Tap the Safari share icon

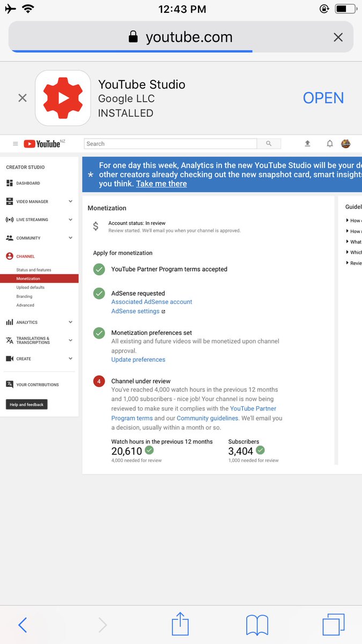pyautogui.click(x=180, y=624)
